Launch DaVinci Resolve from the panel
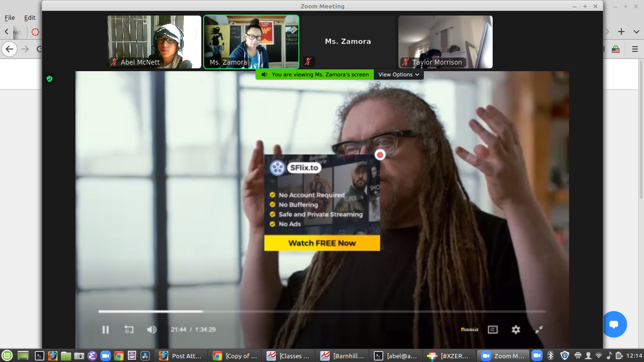Viewport: 644px width, 362px height. [x=145, y=356]
